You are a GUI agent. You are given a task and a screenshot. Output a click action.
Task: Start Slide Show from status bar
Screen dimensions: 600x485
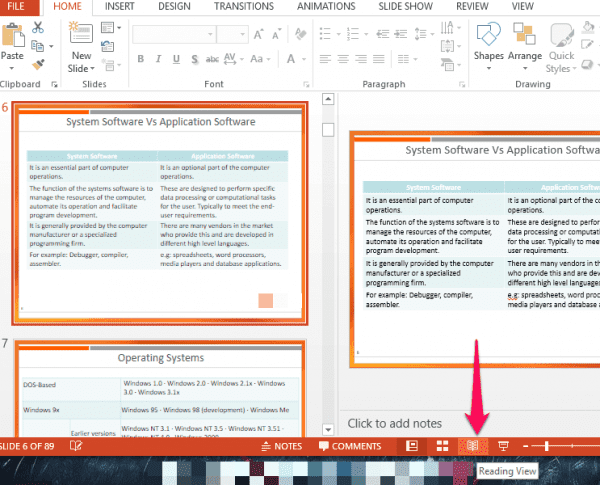[503, 446]
